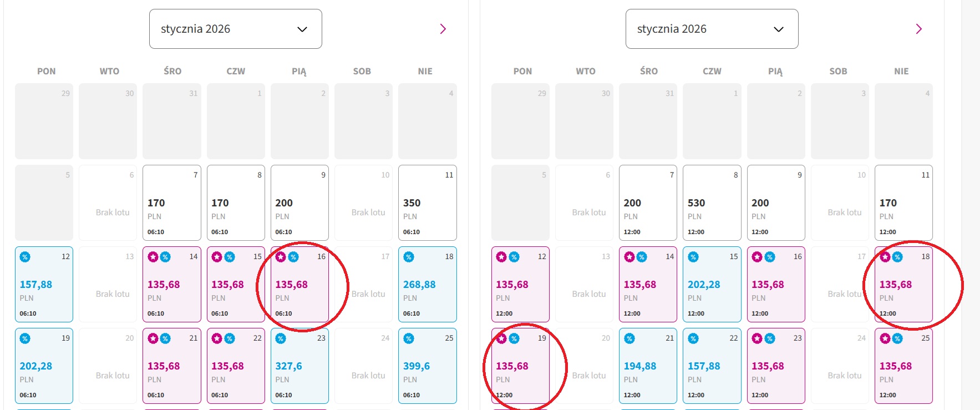
Task: Click percent discount icon on left day 12
Action: (25, 257)
